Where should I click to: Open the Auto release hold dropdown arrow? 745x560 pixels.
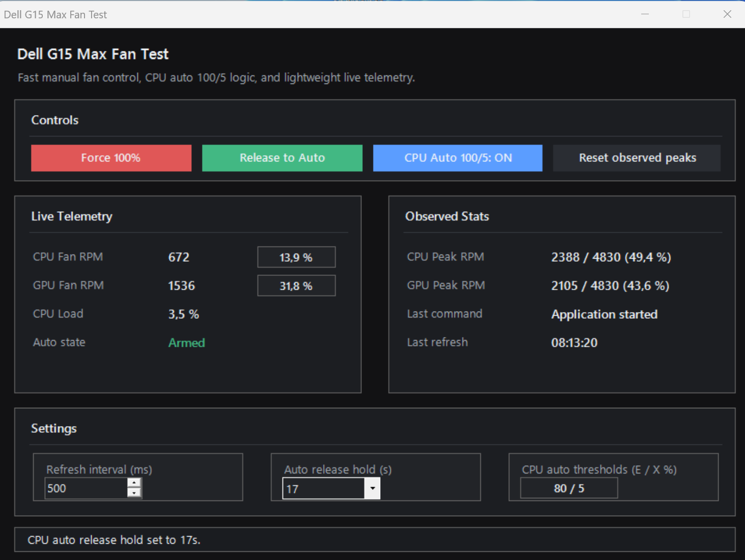372,489
